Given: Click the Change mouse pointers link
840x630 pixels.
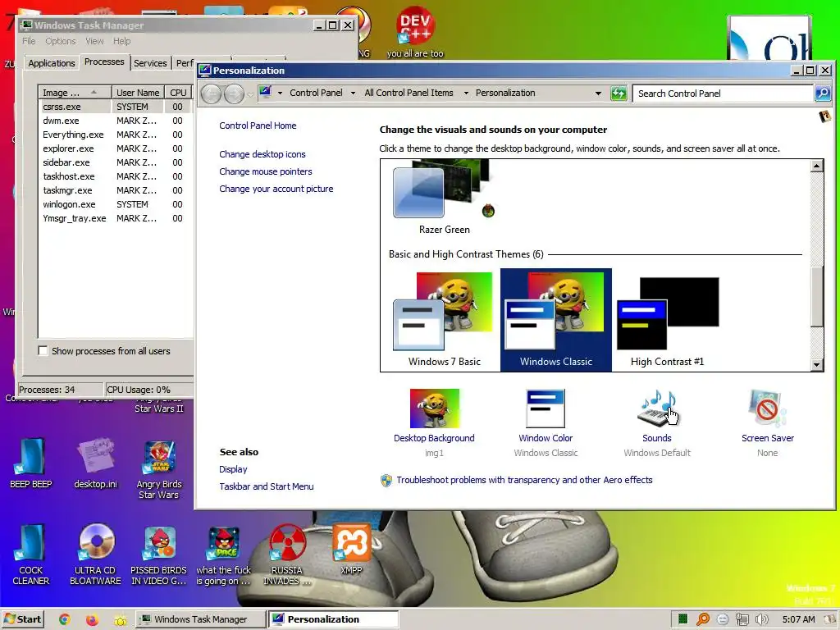Looking at the screenshot, I should click(266, 171).
